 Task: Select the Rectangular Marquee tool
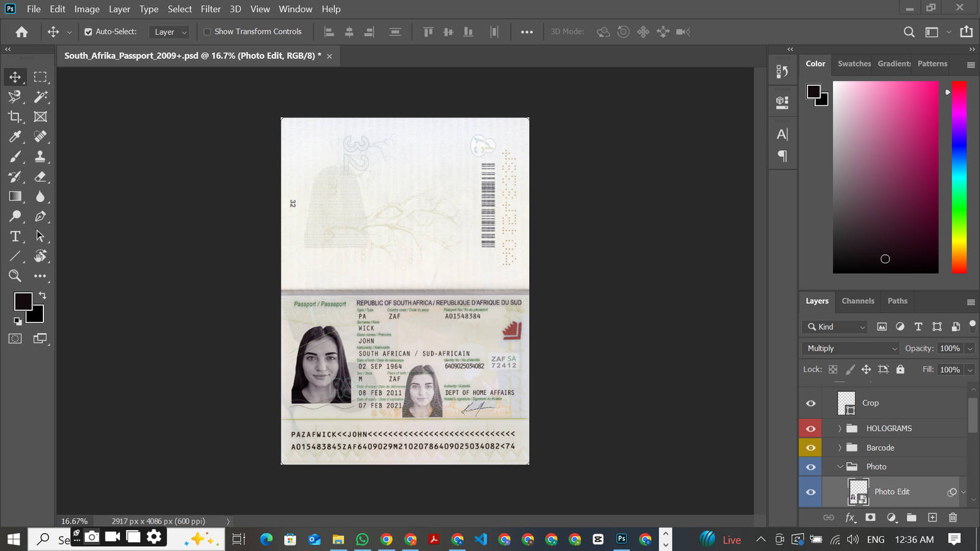(40, 77)
